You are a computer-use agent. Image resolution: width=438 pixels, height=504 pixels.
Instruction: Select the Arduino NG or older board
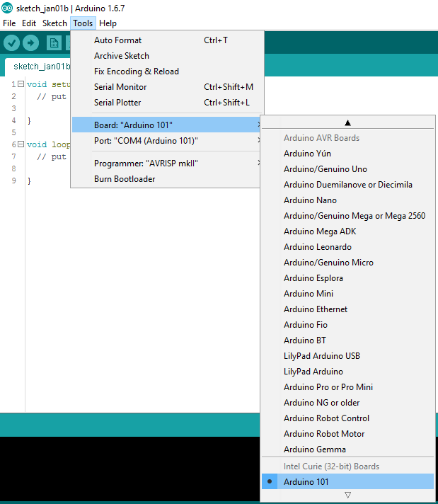(347, 403)
